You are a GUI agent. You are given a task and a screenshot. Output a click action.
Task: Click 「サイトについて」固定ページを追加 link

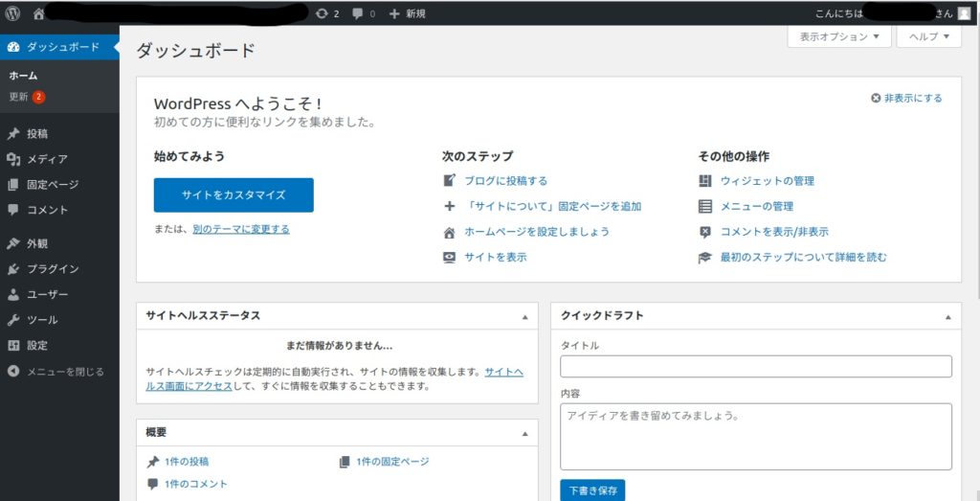pyautogui.click(x=552, y=206)
